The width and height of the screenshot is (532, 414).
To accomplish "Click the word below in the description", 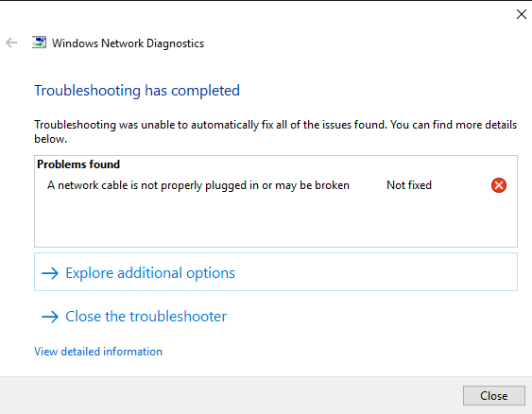I will point(50,139).
